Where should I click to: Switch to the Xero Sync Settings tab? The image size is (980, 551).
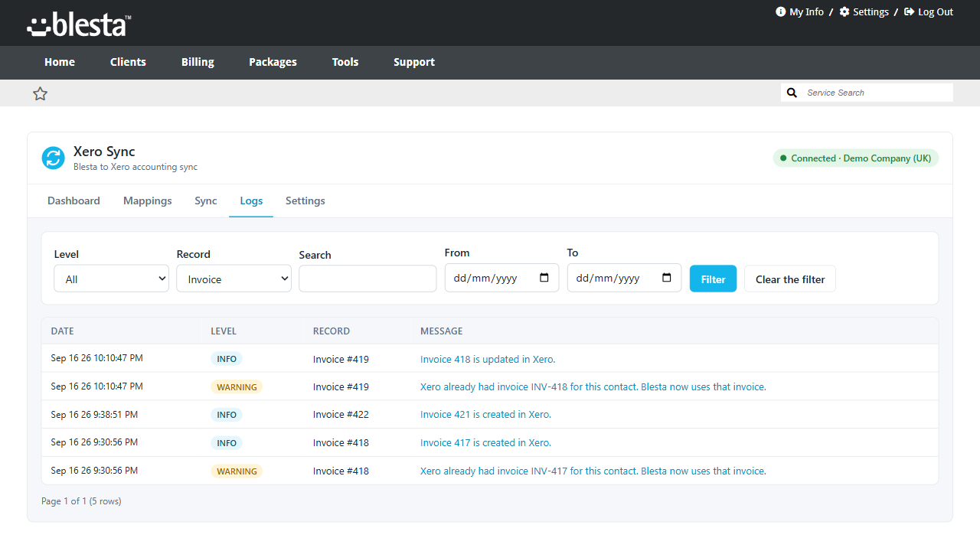click(x=305, y=201)
